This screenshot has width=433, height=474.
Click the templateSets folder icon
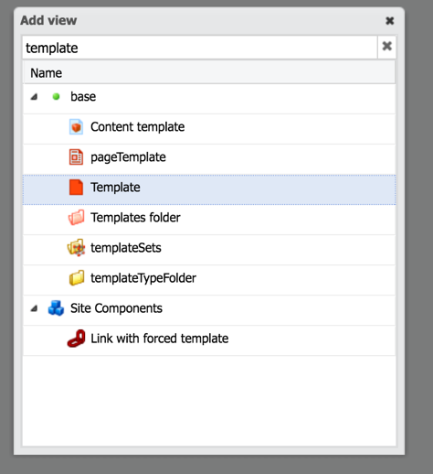point(76,248)
